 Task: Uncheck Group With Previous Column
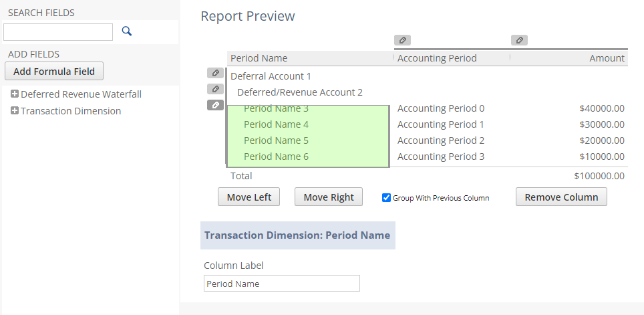pos(386,198)
